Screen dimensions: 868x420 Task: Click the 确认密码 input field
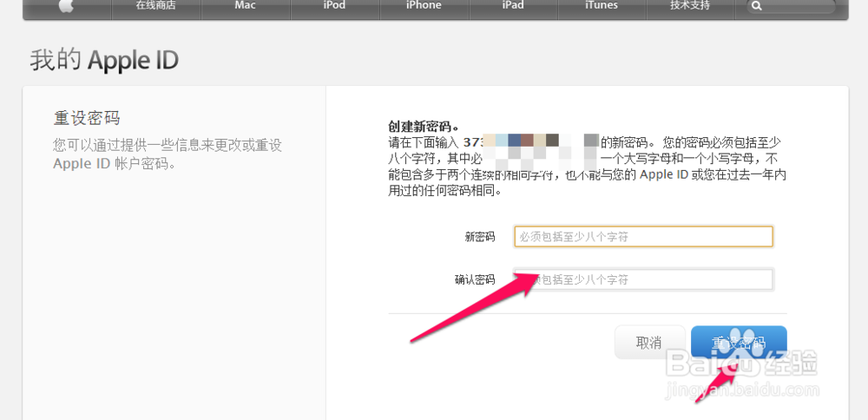(x=643, y=279)
